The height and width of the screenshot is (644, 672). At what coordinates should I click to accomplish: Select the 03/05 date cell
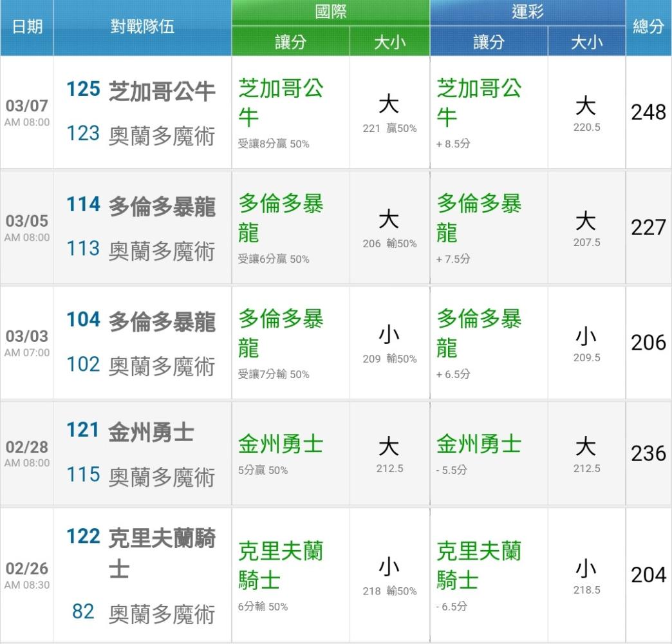point(26,227)
